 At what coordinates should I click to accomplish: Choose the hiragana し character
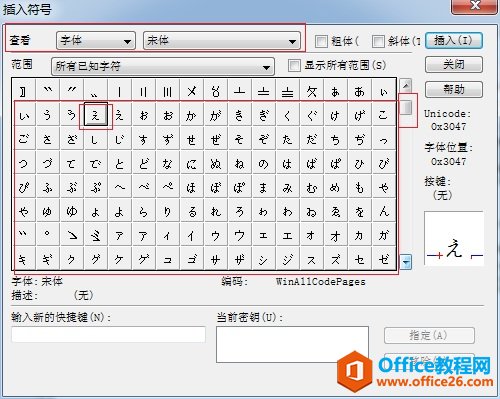(x=95, y=139)
